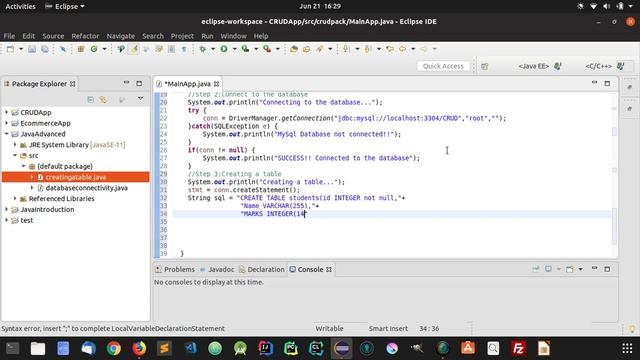This screenshot has height=360, width=640.
Task: Click the Open Type folder icon
Action: coord(293,49)
